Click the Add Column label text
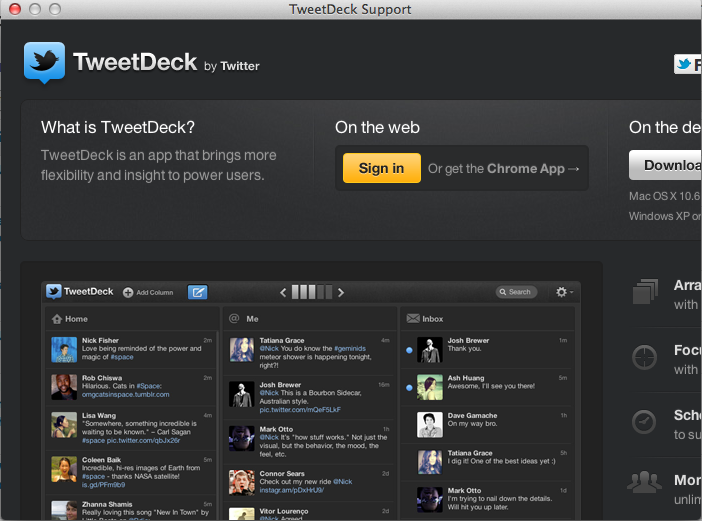702x521 pixels. pos(155,293)
